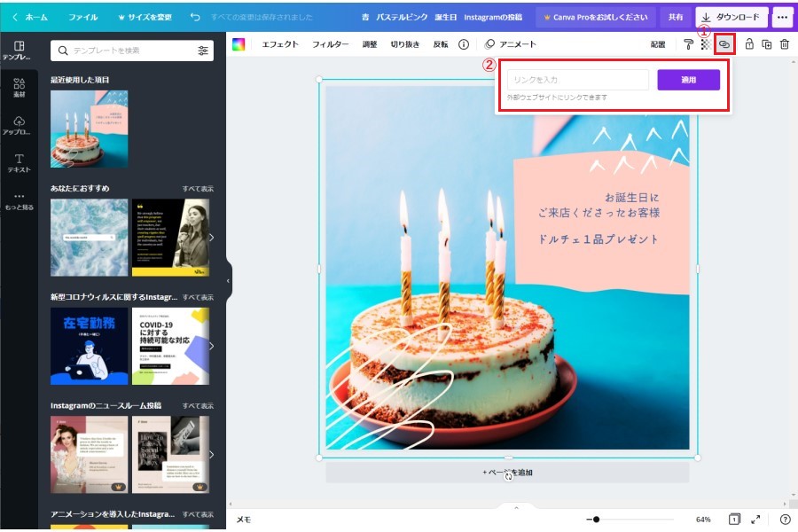This screenshot has width=798, height=532.
Task: Click the リンクを入力 link input field
Action: pos(577,80)
